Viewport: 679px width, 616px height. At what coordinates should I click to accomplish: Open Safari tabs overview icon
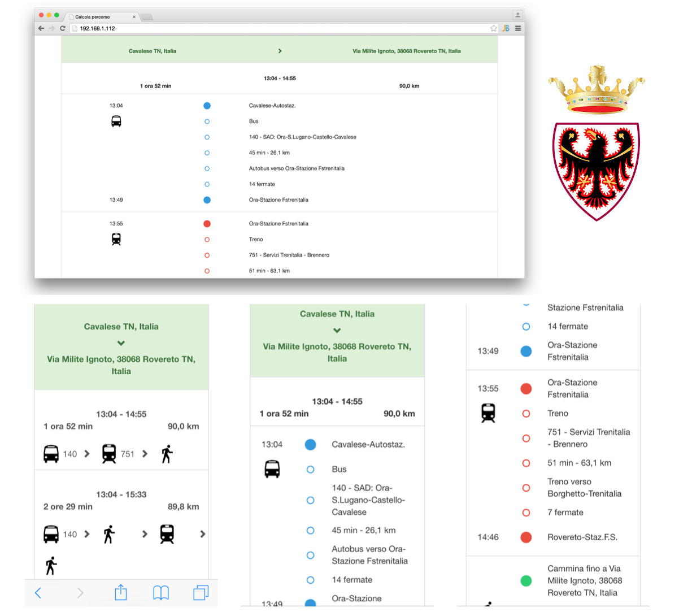tap(201, 592)
